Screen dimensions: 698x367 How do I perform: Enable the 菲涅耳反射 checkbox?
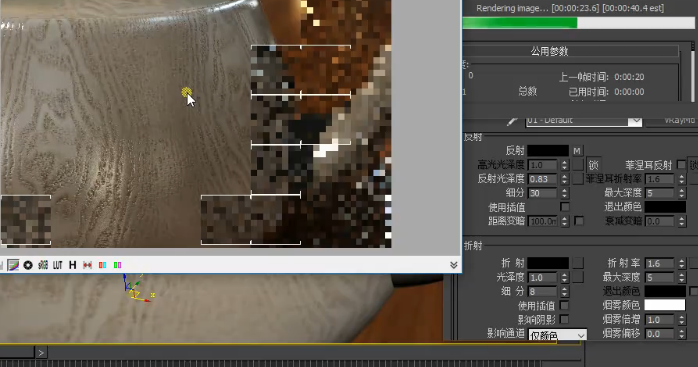681,164
